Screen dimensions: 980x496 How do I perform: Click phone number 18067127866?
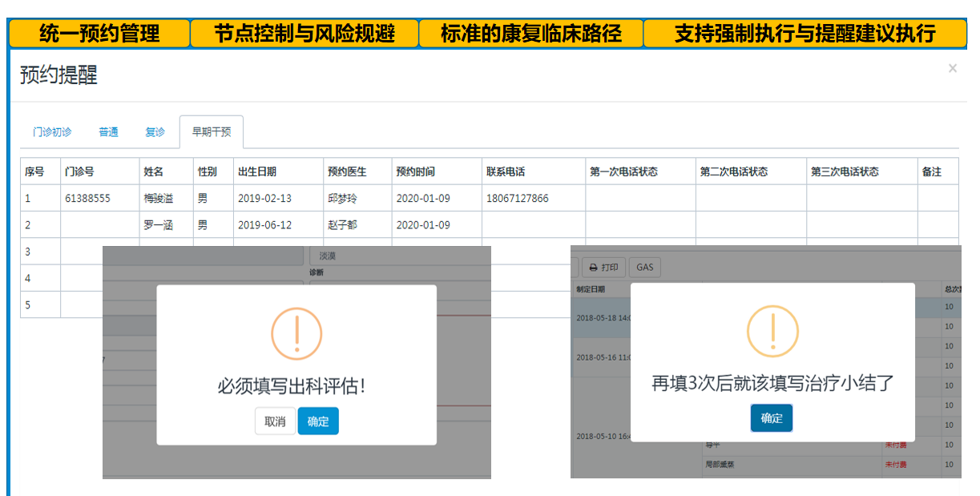pos(518,198)
